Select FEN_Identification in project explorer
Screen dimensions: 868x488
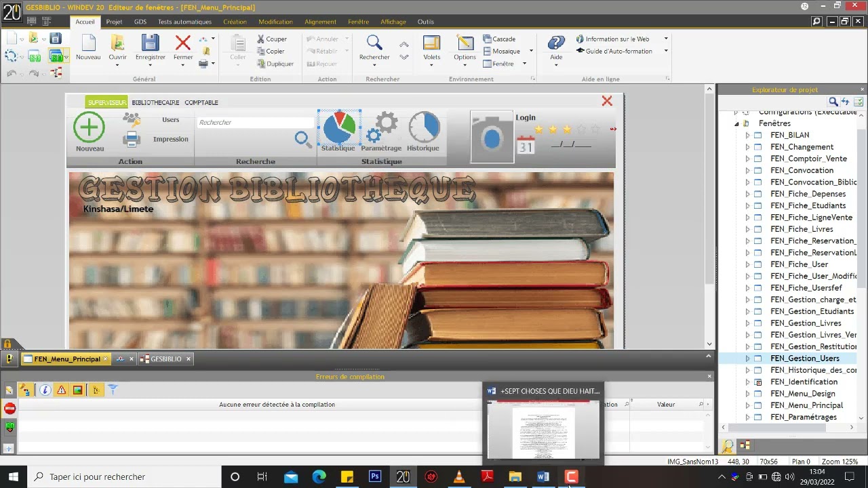pos(804,382)
